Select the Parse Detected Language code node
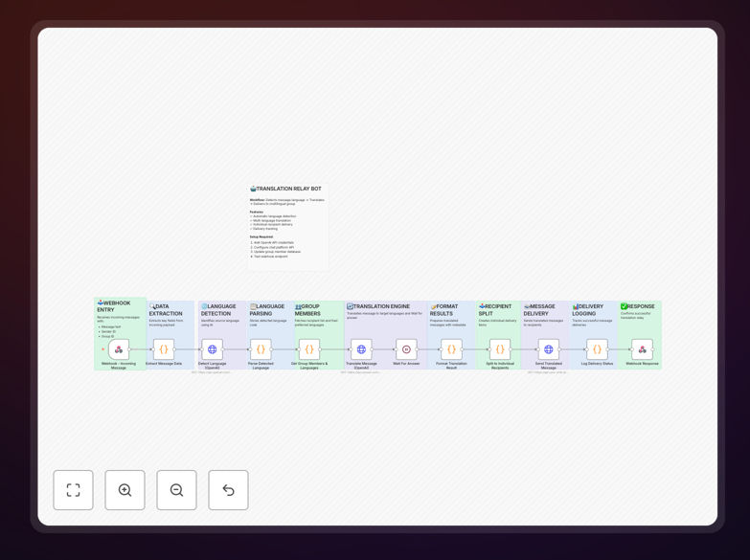 click(261, 349)
